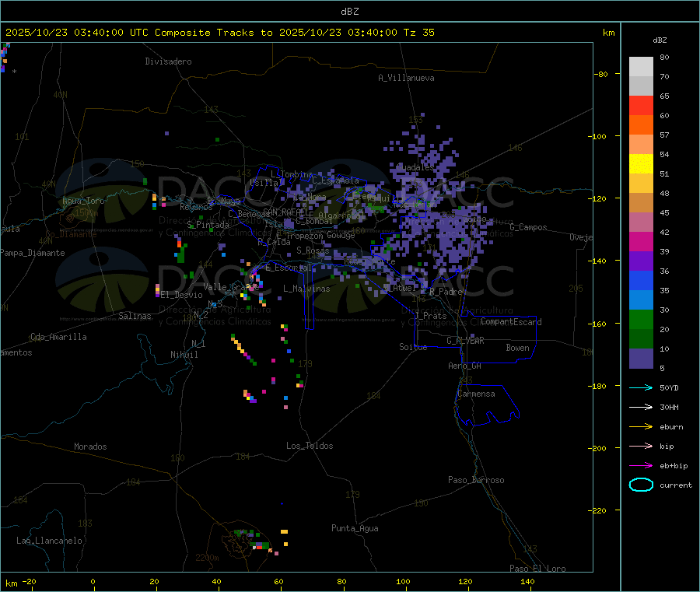Select the bright green legend swatch
Viewport: 700px width, 592px height.
pos(641,319)
